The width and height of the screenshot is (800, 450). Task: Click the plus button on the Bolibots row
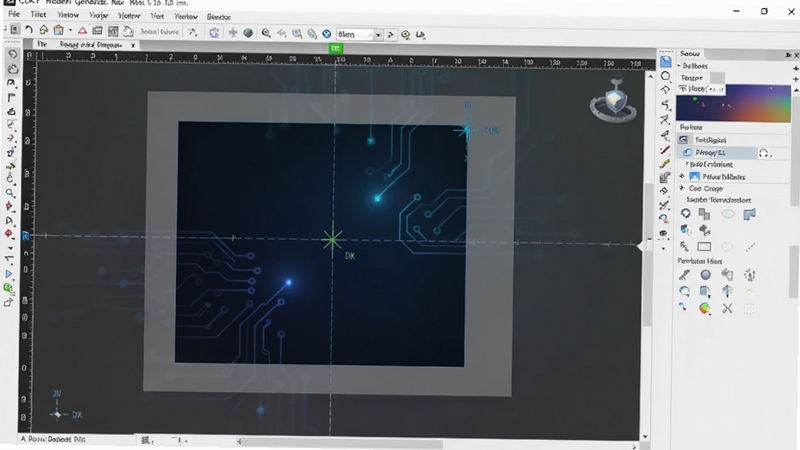[795, 68]
